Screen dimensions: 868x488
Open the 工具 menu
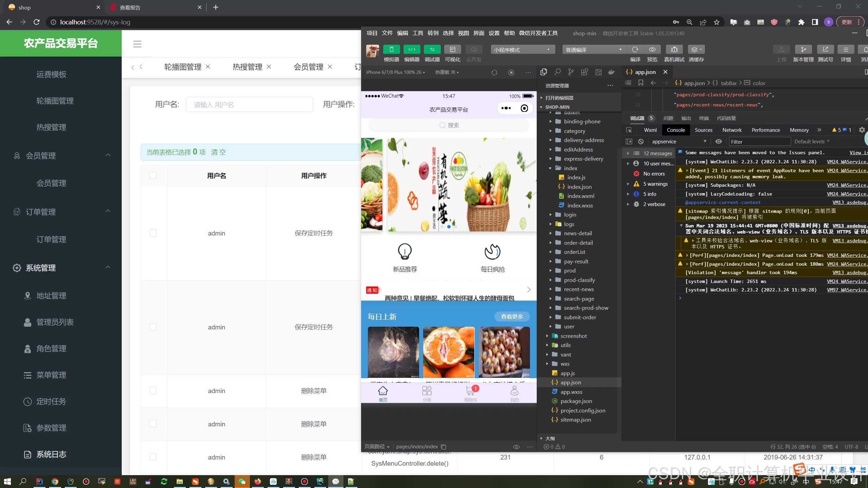tap(417, 33)
